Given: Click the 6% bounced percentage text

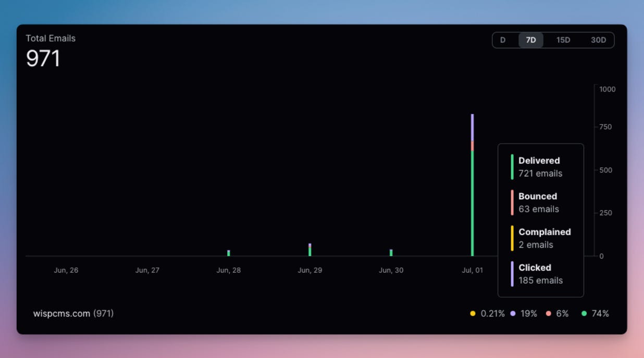Looking at the screenshot, I should pyautogui.click(x=562, y=314).
